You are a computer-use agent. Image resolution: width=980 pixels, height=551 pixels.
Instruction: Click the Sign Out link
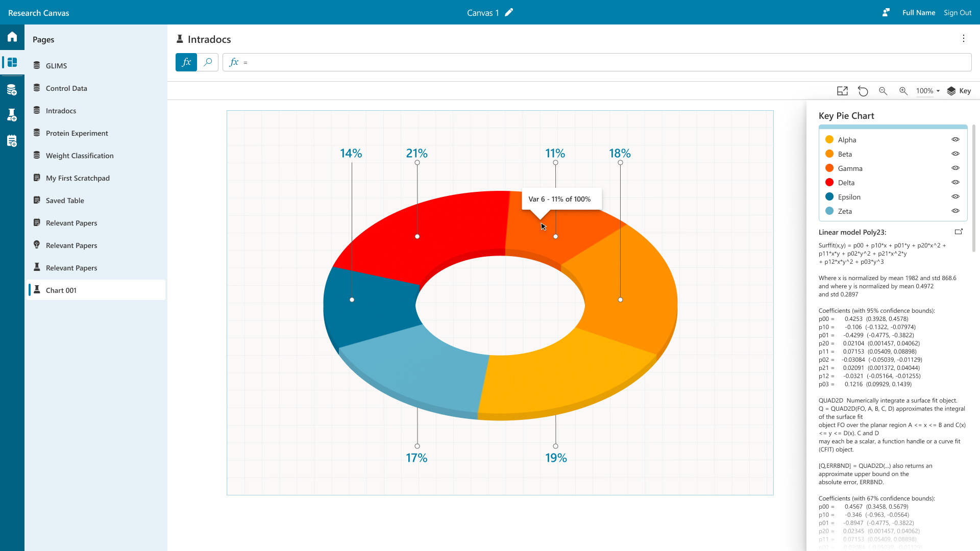click(958, 13)
